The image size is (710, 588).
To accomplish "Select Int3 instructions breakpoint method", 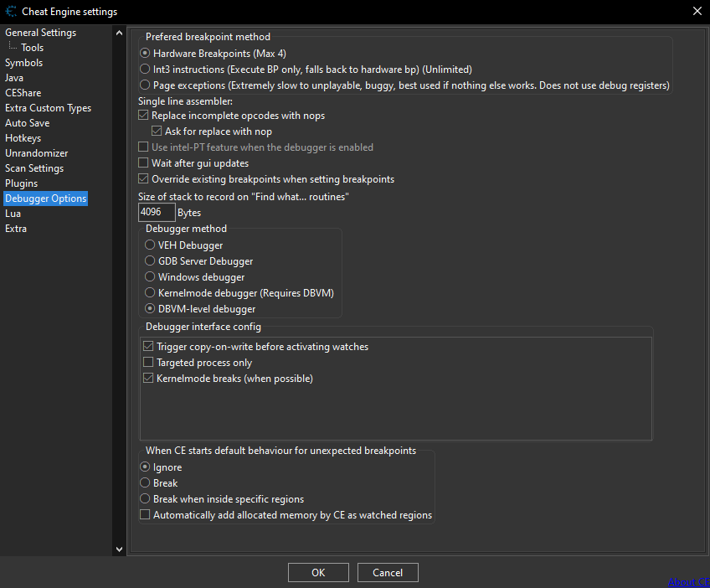I will click(x=145, y=70).
